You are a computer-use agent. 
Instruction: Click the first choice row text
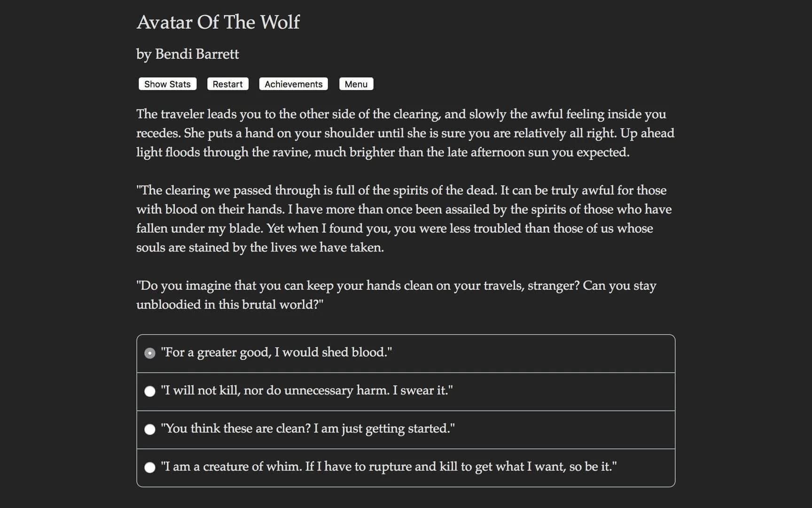coord(276,352)
